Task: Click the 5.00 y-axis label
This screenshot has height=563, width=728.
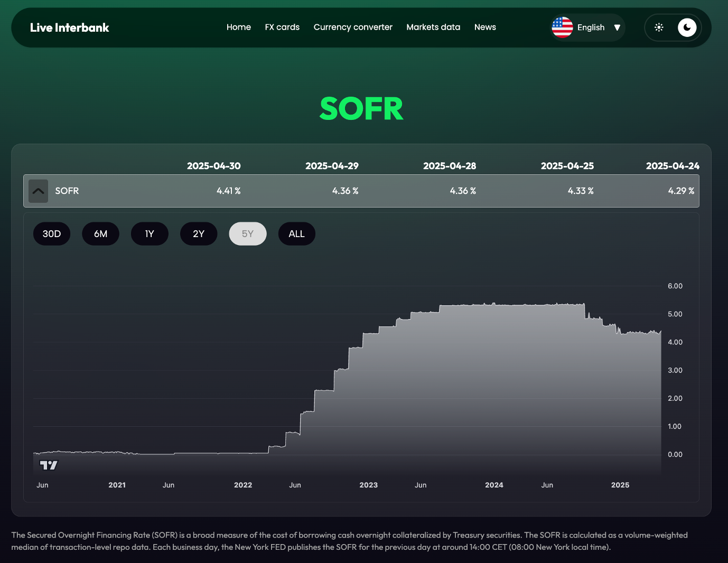Action: [x=675, y=314]
